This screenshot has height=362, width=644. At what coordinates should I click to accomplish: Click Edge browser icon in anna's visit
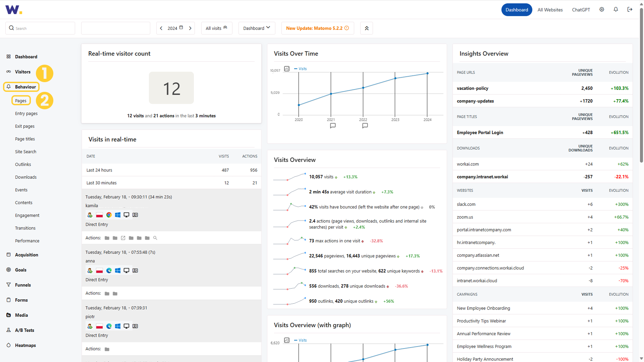tap(109, 270)
